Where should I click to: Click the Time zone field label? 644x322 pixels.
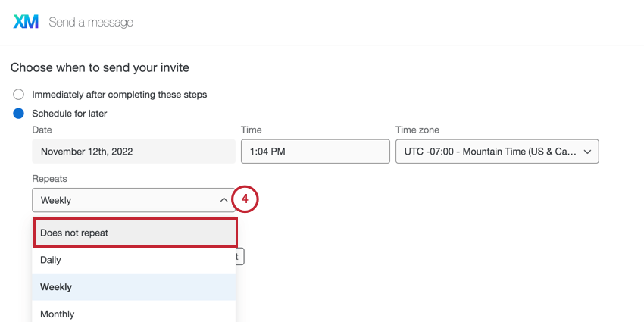(417, 130)
